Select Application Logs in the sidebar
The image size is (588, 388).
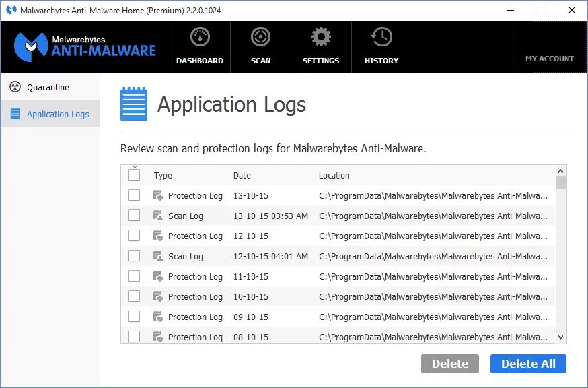(x=50, y=114)
